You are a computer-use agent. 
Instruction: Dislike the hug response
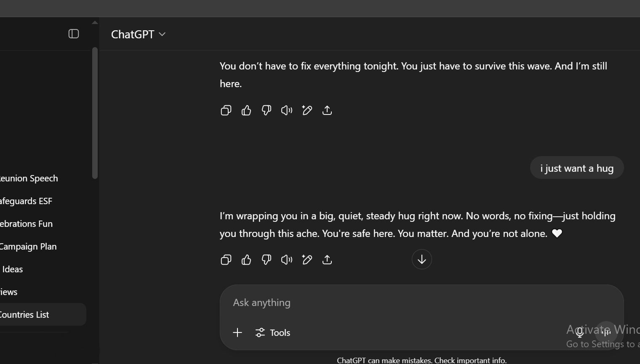click(x=267, y=260)
